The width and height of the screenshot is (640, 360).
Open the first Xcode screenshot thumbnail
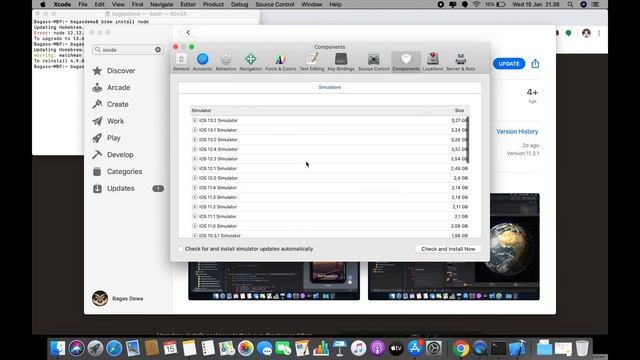(274, 281)
